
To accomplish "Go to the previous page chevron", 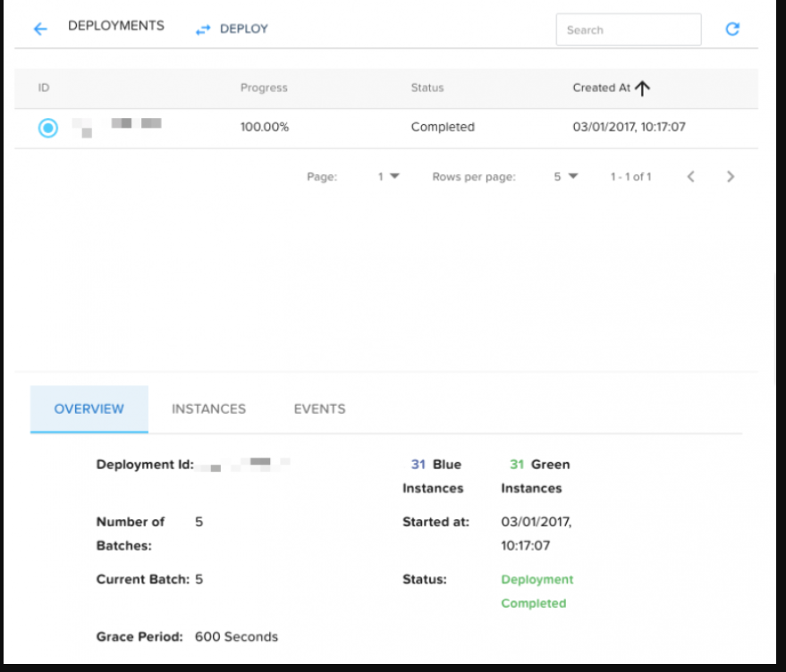I will (690, 177).
